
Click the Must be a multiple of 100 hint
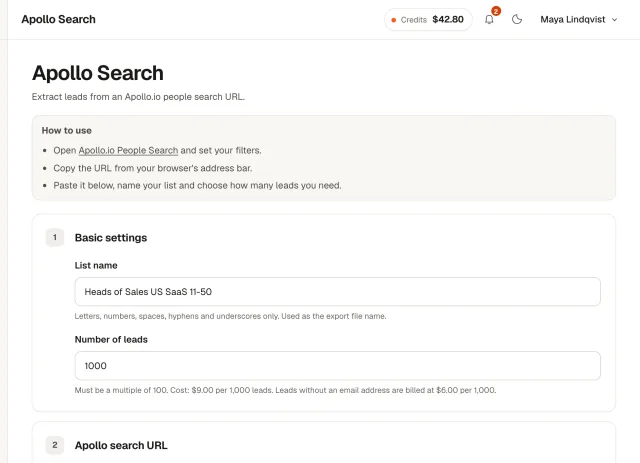coord(285,390)
